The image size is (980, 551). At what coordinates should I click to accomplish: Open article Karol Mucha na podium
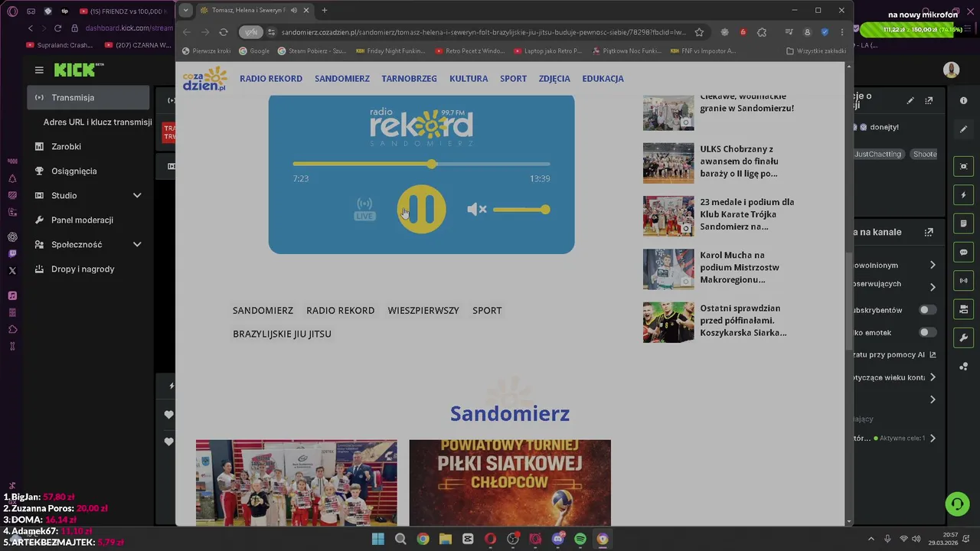(740, 267)
